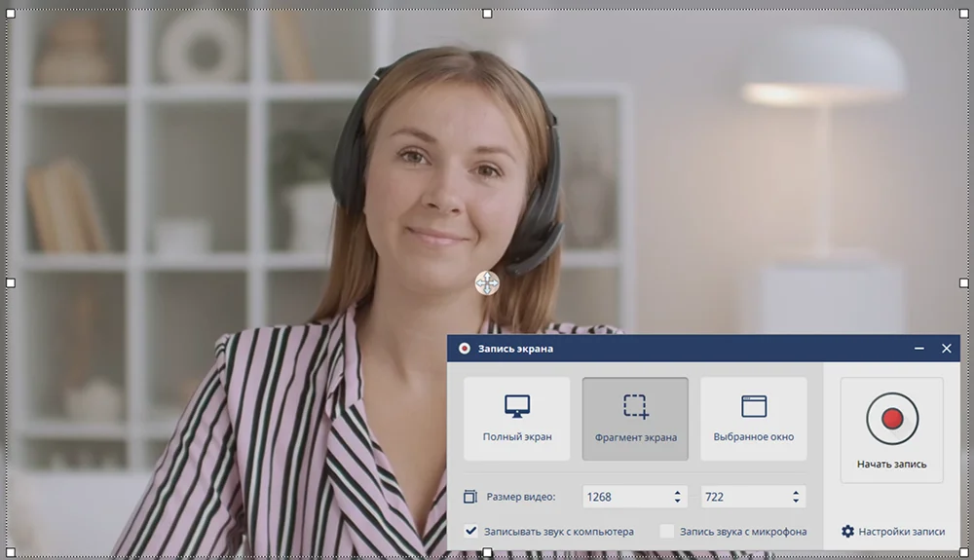Click the Размер видео label
The width and height of the screenshot is (974, 560).
click(520, 497)
